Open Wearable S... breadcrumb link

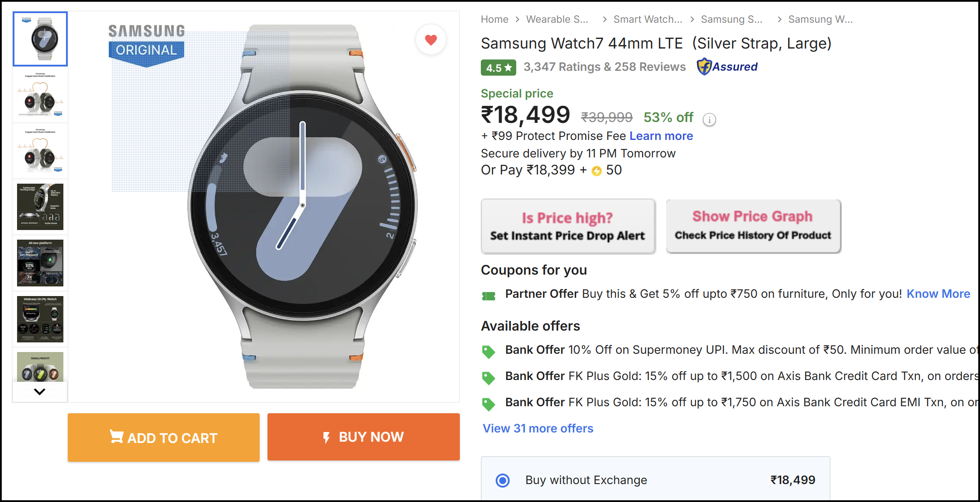557,19
